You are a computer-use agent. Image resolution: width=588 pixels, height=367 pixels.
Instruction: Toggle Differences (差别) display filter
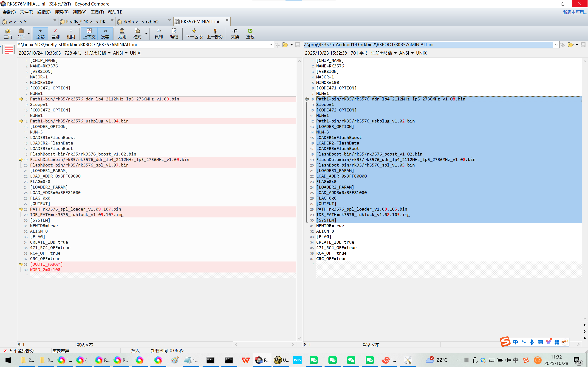(x=55, y=33)
